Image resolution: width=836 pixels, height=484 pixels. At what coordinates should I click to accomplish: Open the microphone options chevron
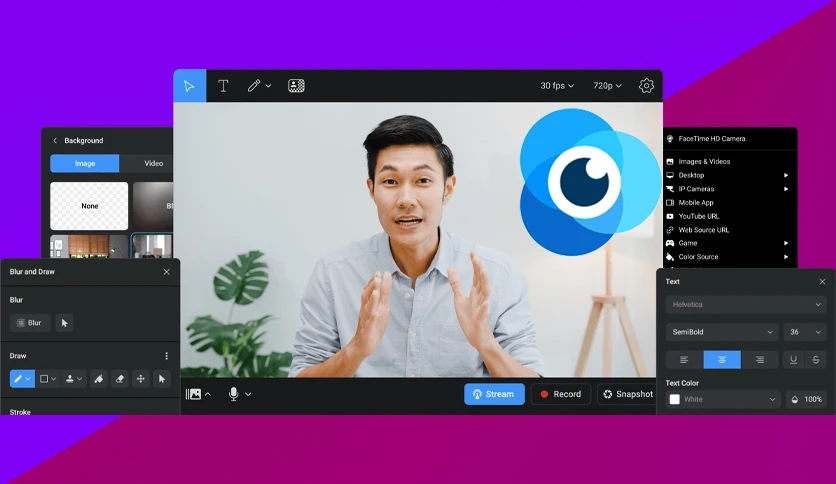coord(248,394)
